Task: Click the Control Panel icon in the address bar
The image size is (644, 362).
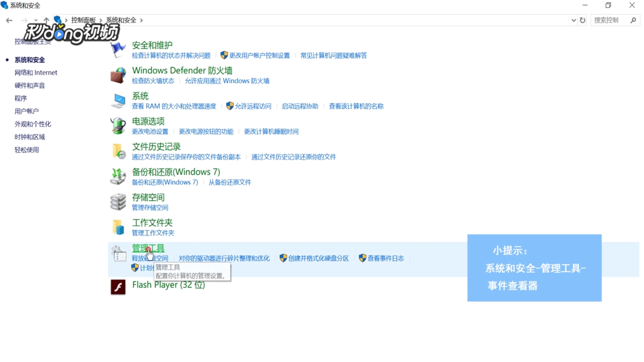Action: [58, 20]
